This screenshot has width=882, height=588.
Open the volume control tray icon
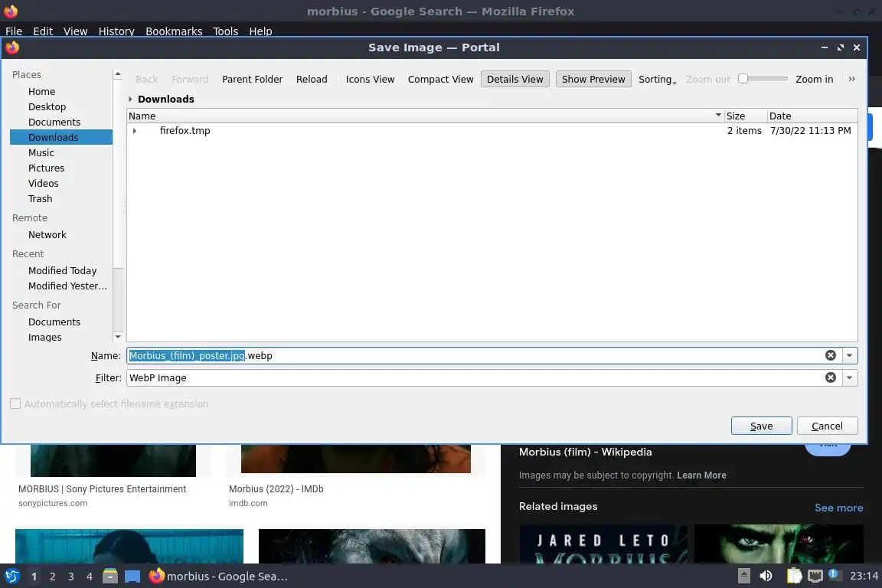coord(766,576)
